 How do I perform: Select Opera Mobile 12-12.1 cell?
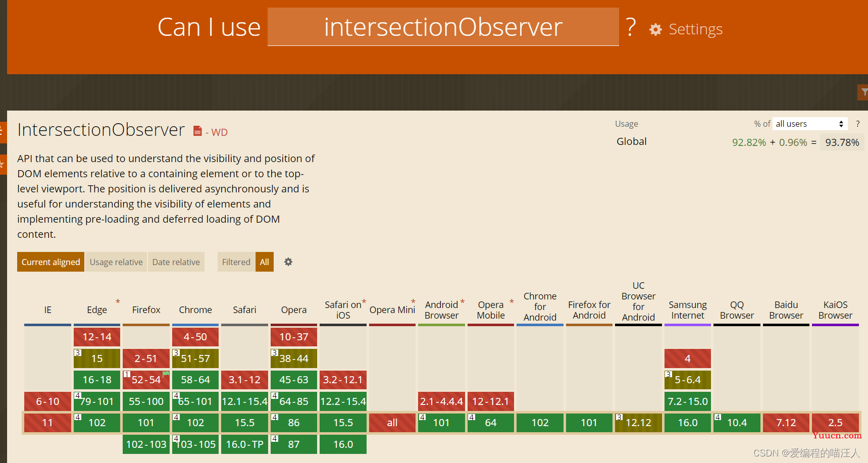(x=491, y=401)
